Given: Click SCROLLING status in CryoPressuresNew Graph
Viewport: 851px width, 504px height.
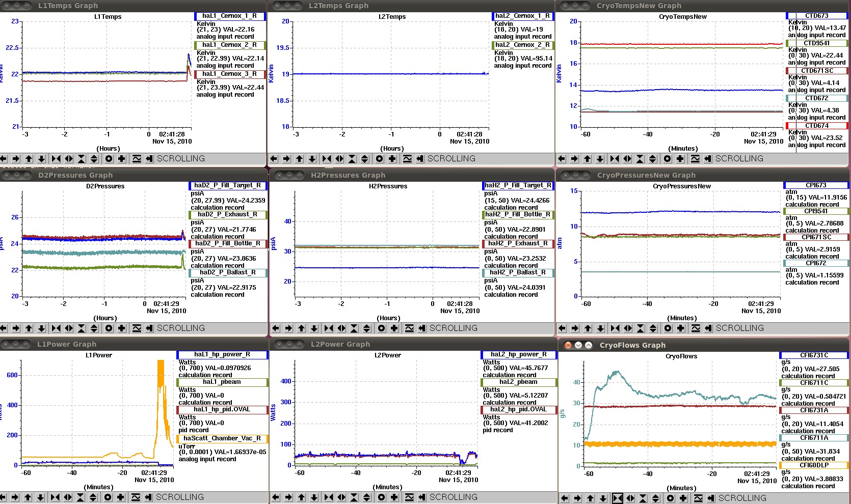Looking at the screenshot, I should tap(740, 328).
